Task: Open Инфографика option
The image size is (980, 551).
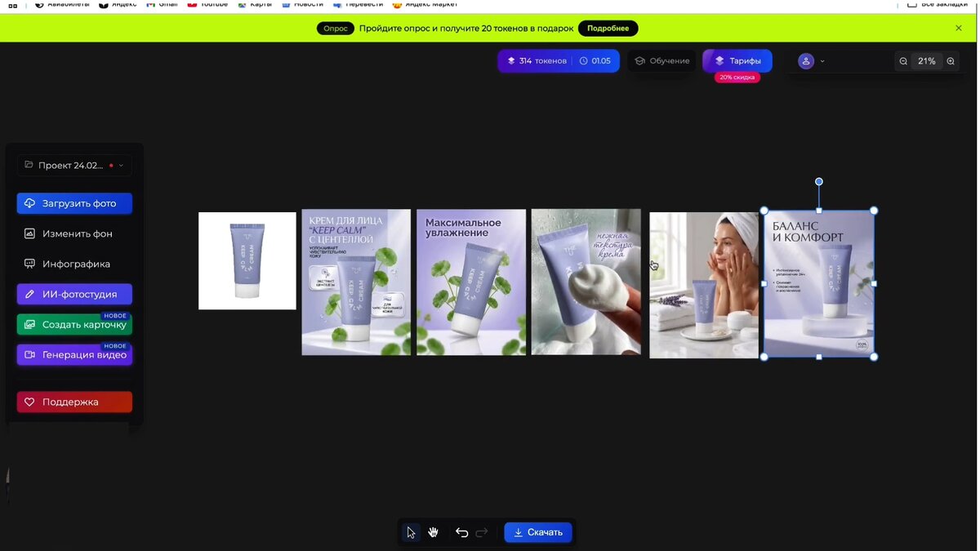Action: (x=74, y=264)
